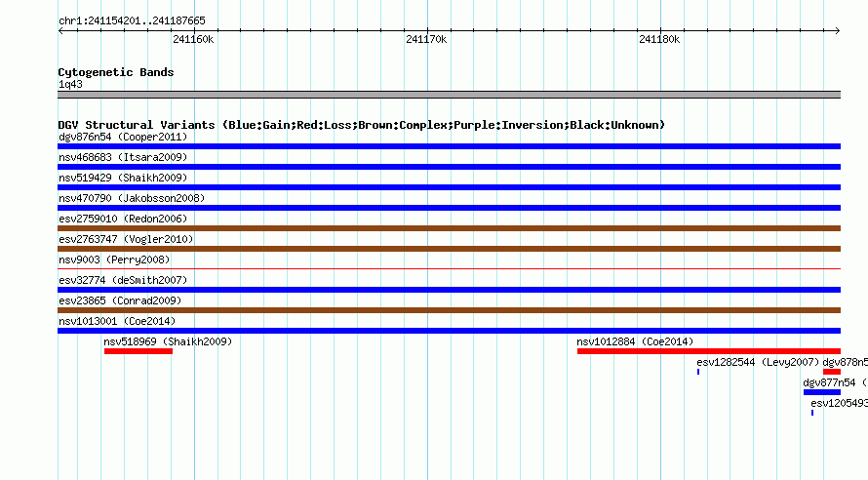Open variant label esv32774 (deSmith2007)

point(123,280)
